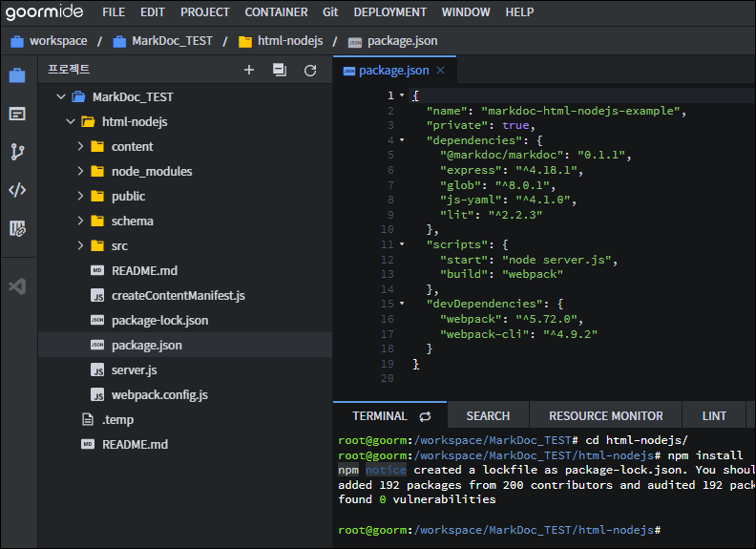
Task: Open the code brackets sidebar icon
Action: (17, 190)
